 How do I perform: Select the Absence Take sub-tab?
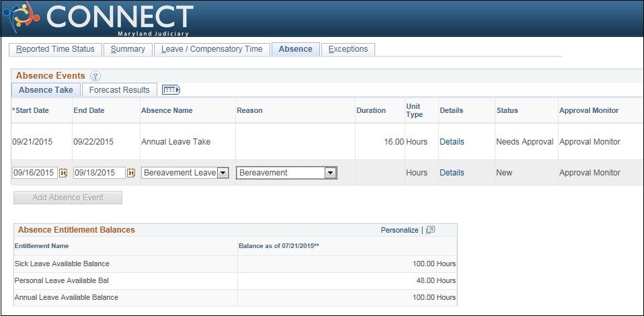(46, 90)
